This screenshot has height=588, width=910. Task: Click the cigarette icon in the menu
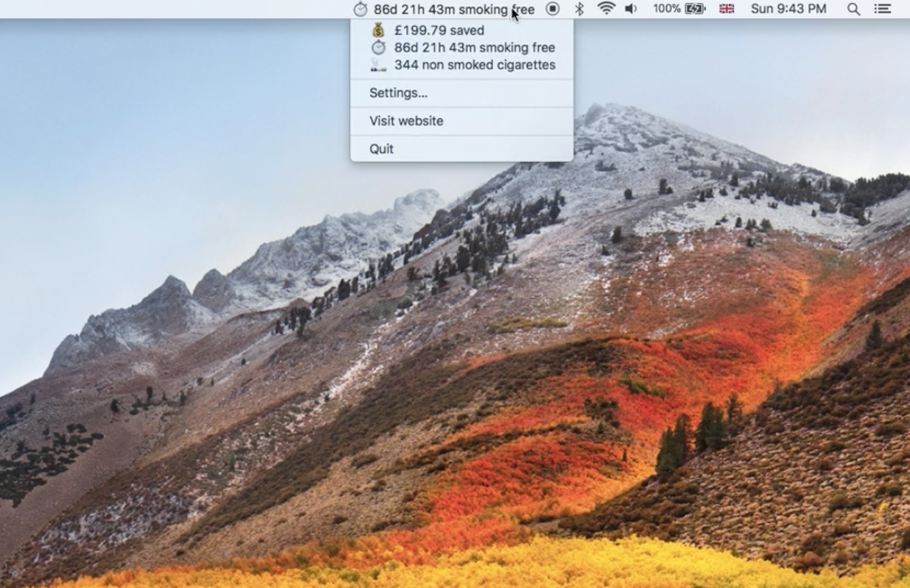pyautogui.click(x=378, y=65)
